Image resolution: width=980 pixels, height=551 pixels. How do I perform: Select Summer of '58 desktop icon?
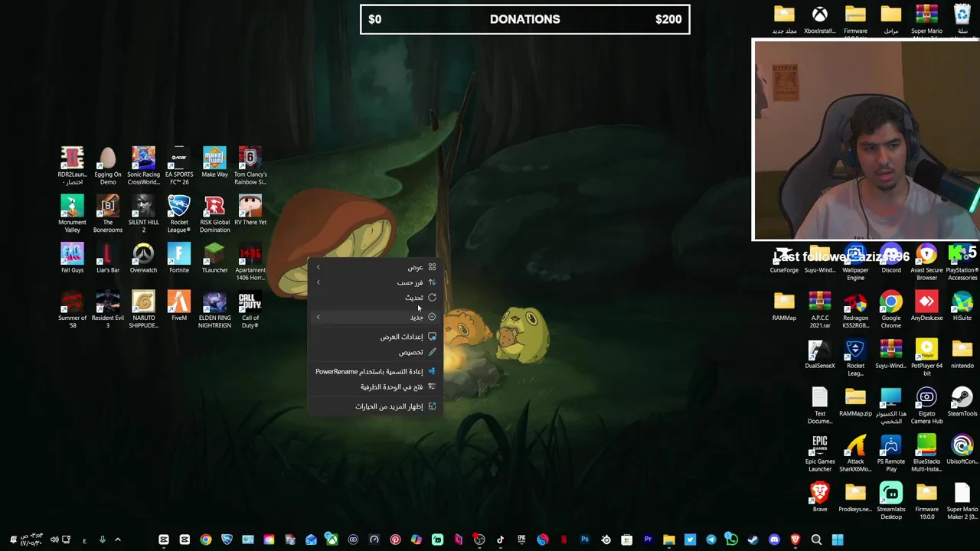72,309
